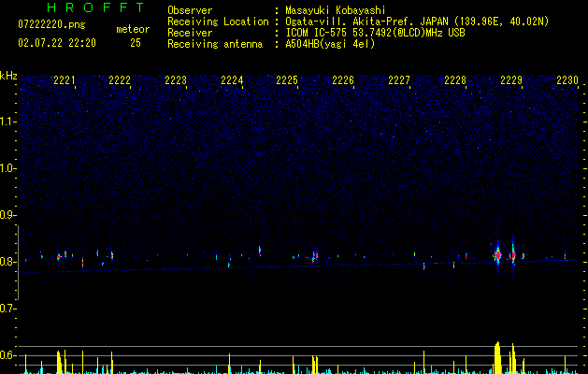Click the 2226 time marker
588x374 pixels.
coord(343,80)
